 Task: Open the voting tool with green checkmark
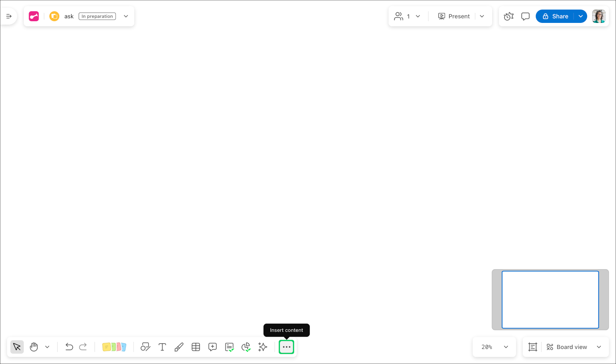click(x=246, y=347)
